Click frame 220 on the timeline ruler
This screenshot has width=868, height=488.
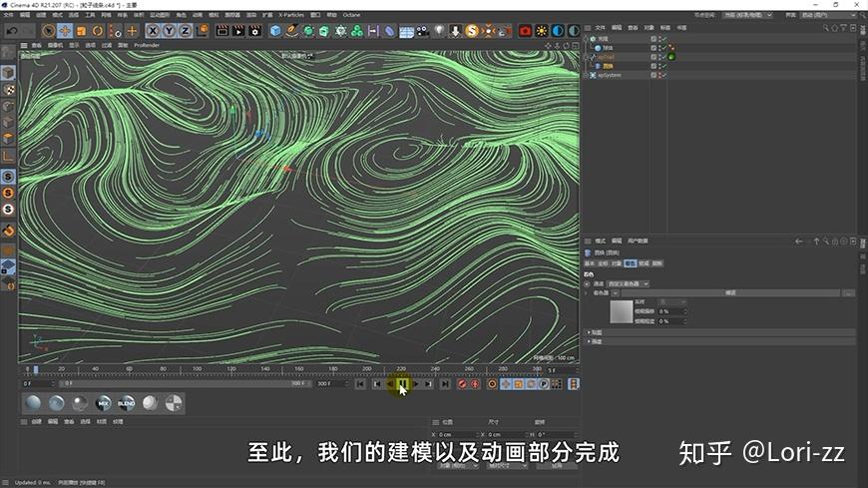click(x=401, y=369)
